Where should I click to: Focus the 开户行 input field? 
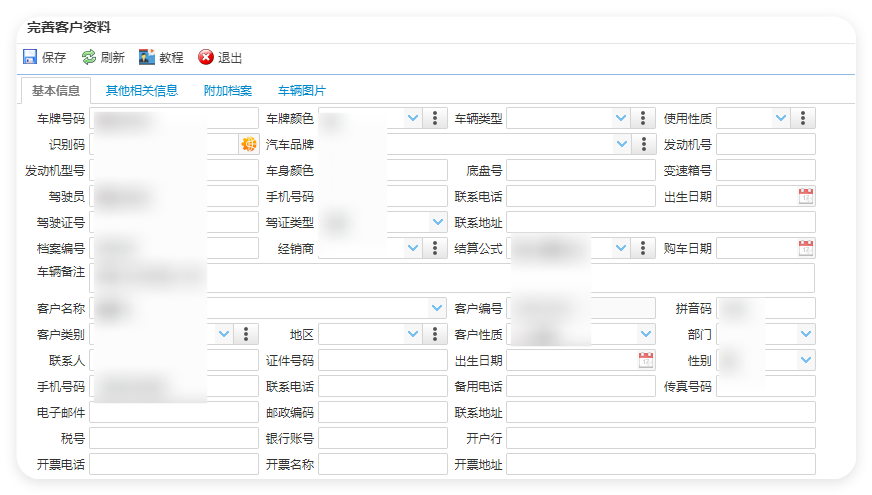[661, 438]
